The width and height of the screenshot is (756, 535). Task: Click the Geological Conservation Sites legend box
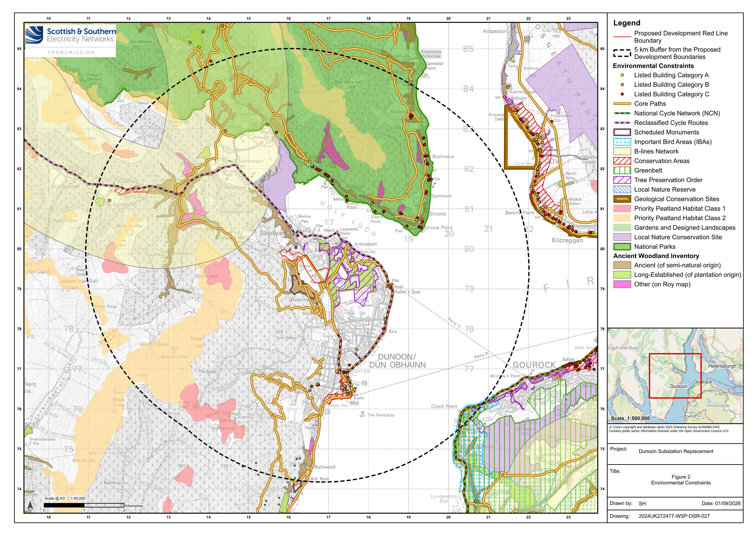coord(622,199)
